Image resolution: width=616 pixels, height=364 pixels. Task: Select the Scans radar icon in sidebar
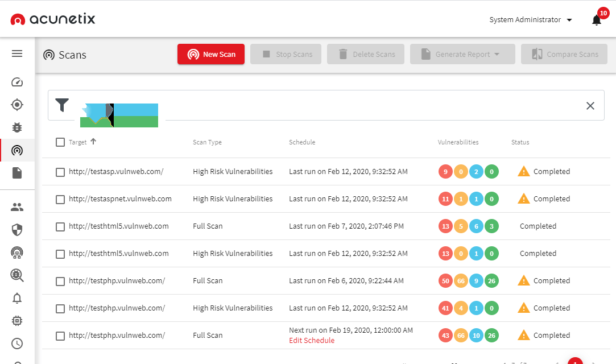17,150
